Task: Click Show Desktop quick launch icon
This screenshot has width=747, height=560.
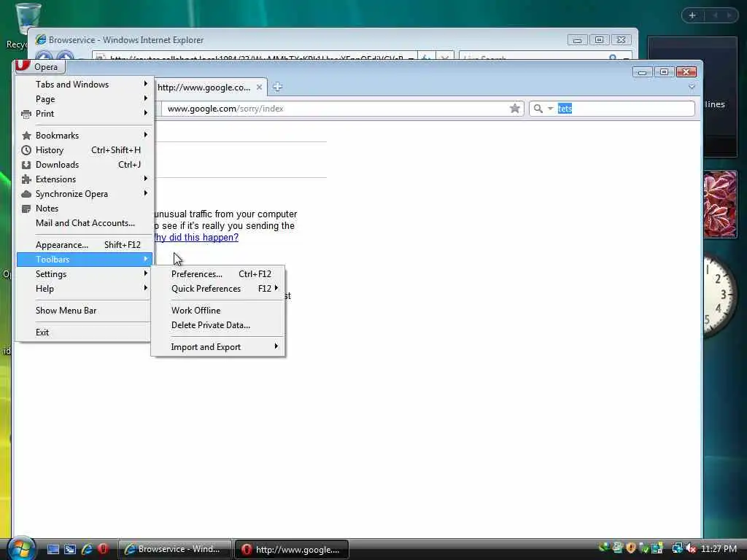Action: [53, 549]
